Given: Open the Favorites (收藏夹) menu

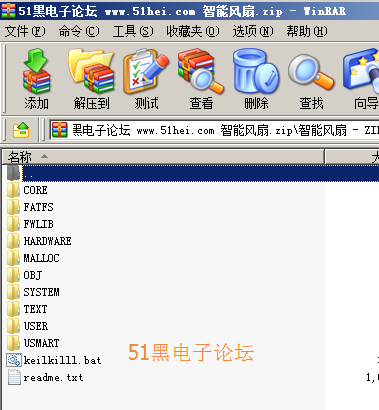Looking at the screenshot, I should tap(193, 31).
